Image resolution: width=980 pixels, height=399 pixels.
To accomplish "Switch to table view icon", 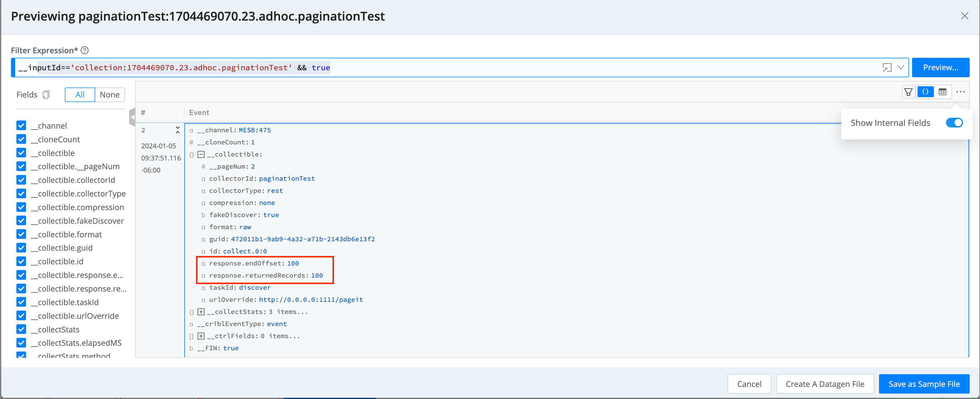I will [942, 92].
